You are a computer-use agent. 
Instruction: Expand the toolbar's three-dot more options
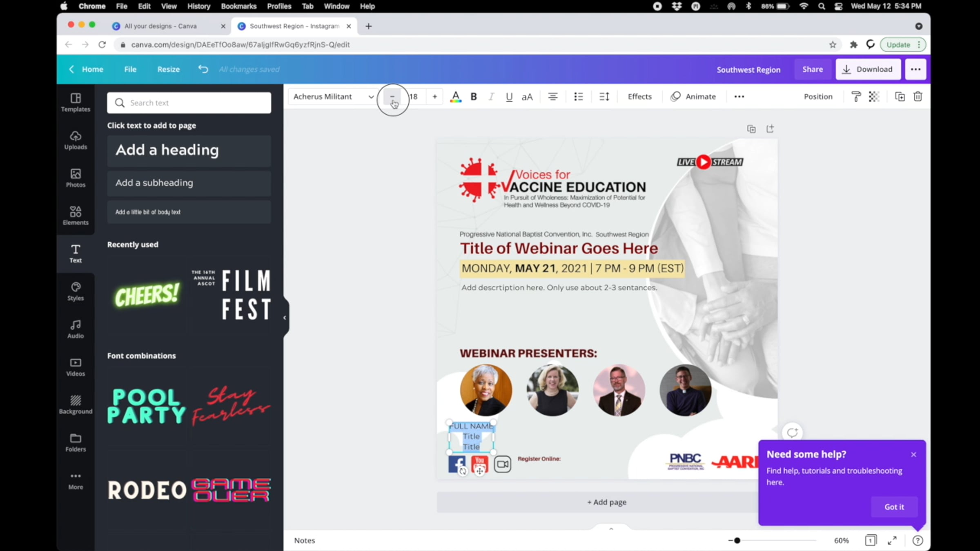(x=739, y=97)
